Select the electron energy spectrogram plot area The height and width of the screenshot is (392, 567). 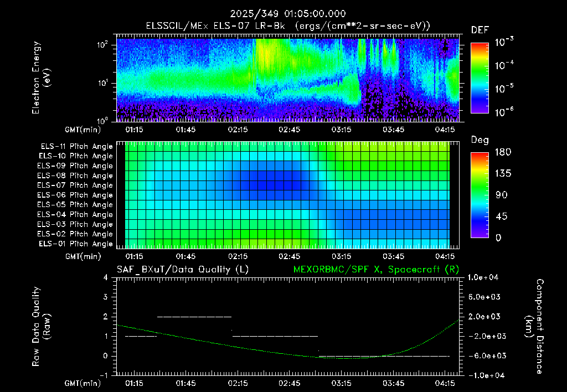(288, 78)
